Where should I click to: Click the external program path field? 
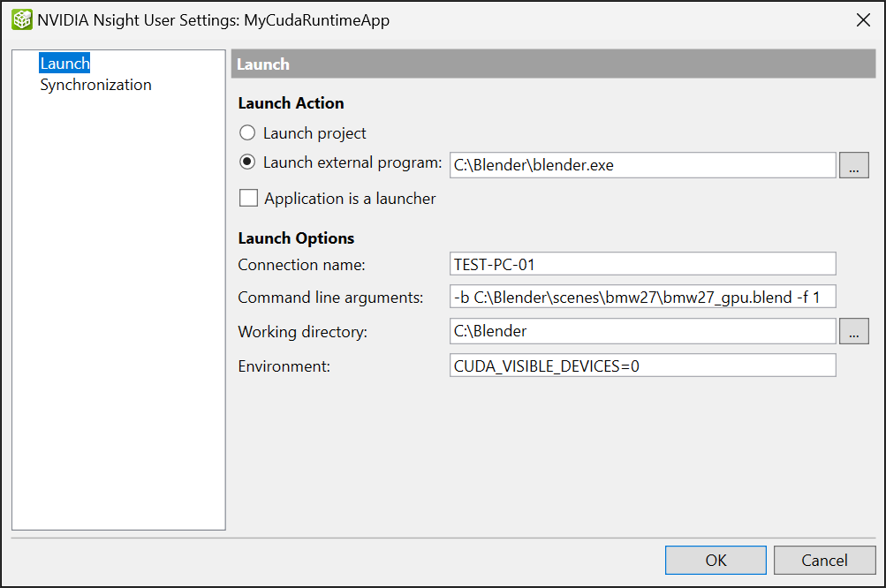642,165
